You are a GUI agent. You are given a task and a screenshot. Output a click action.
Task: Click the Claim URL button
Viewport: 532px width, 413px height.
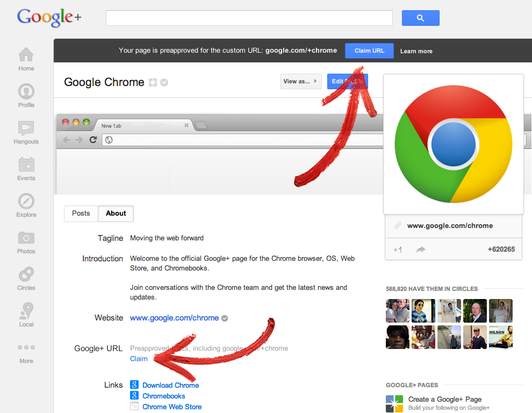369,51
